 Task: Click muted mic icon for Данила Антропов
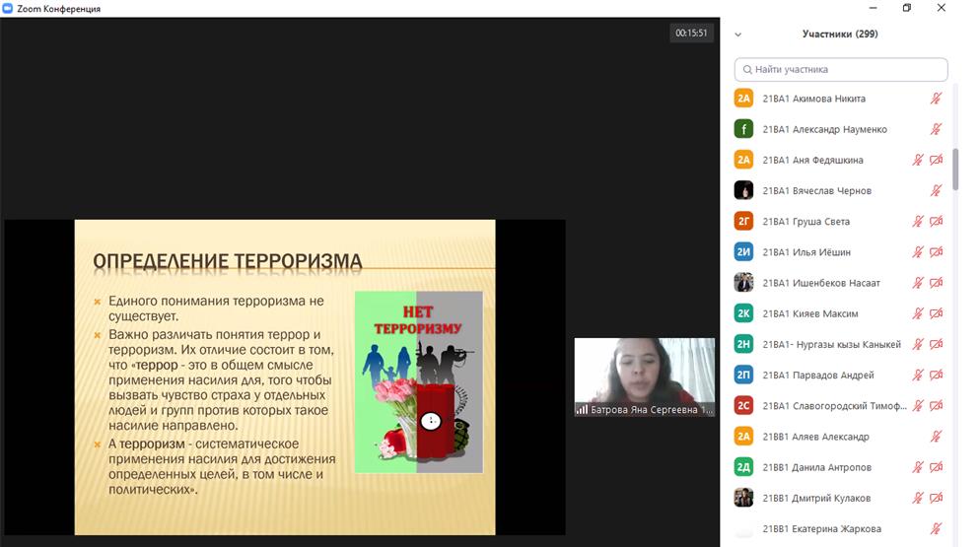coord(918,466)
